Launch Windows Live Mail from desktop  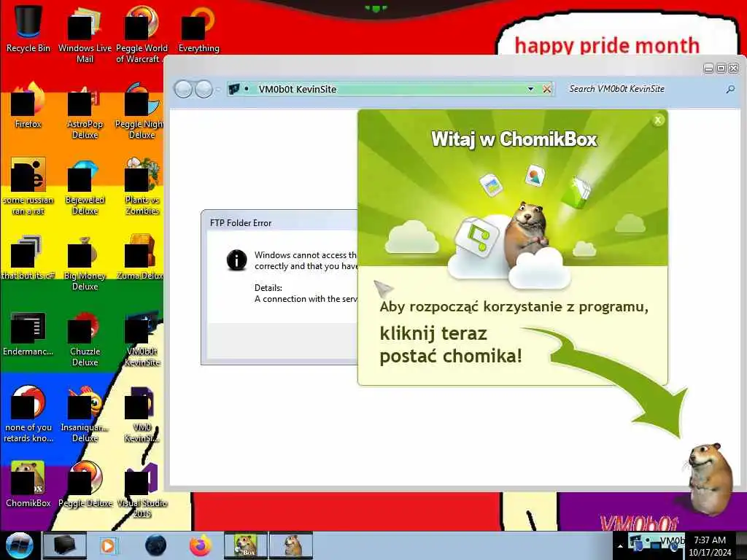85,34
